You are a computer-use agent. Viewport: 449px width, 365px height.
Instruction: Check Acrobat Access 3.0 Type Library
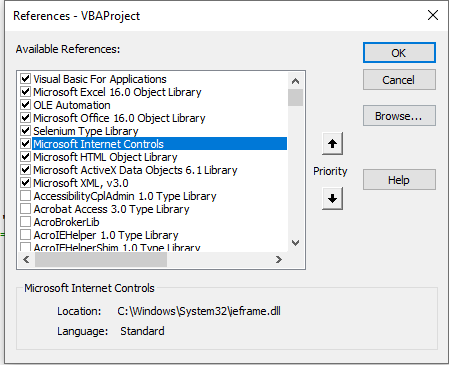click(x=26, y=209)
